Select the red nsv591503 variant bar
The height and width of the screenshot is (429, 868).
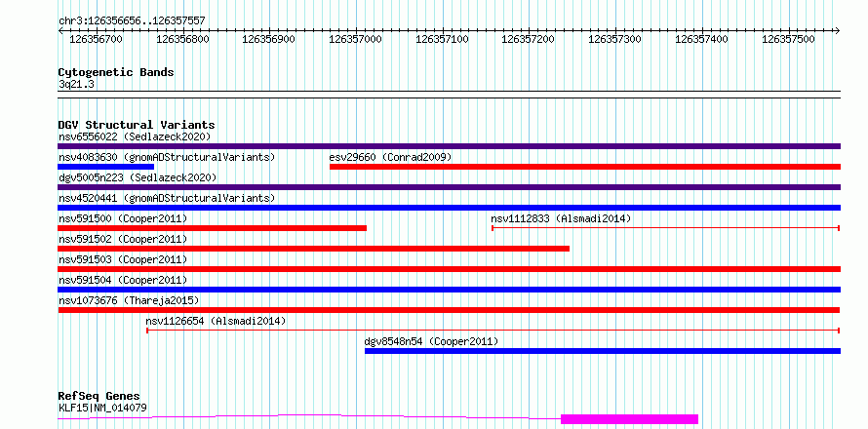pyautogui.click(x=449, y=269)
